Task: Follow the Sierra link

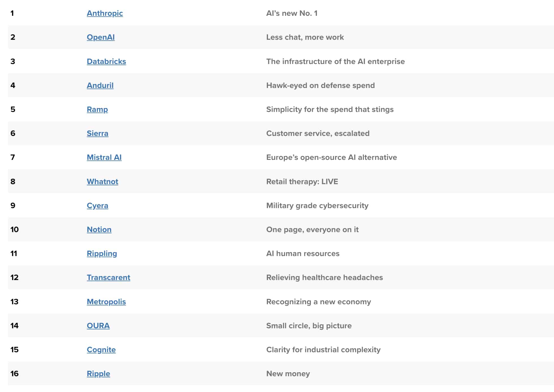Action: click(x=98, y=133)
